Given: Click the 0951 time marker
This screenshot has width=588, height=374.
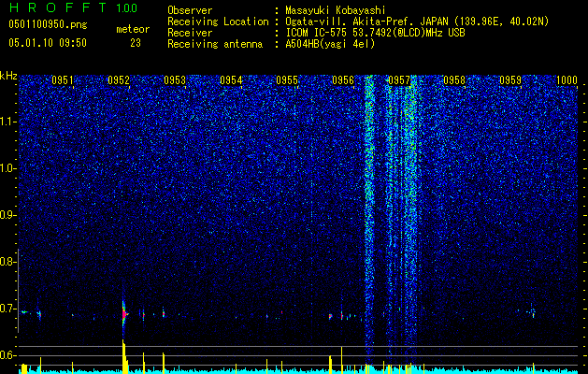Looking at the screenshot, I should tap(63, 79).
